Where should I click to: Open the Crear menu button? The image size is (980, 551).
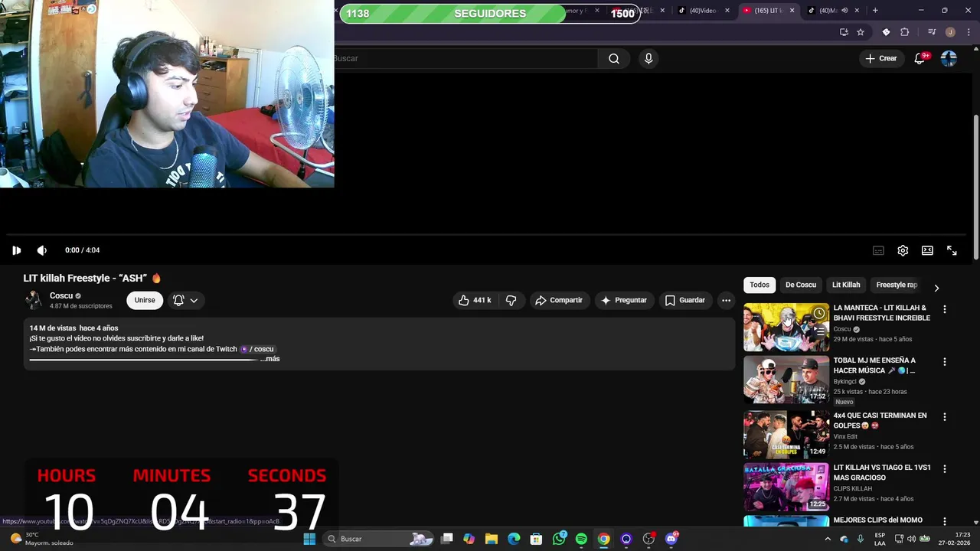tap(880, 58)
